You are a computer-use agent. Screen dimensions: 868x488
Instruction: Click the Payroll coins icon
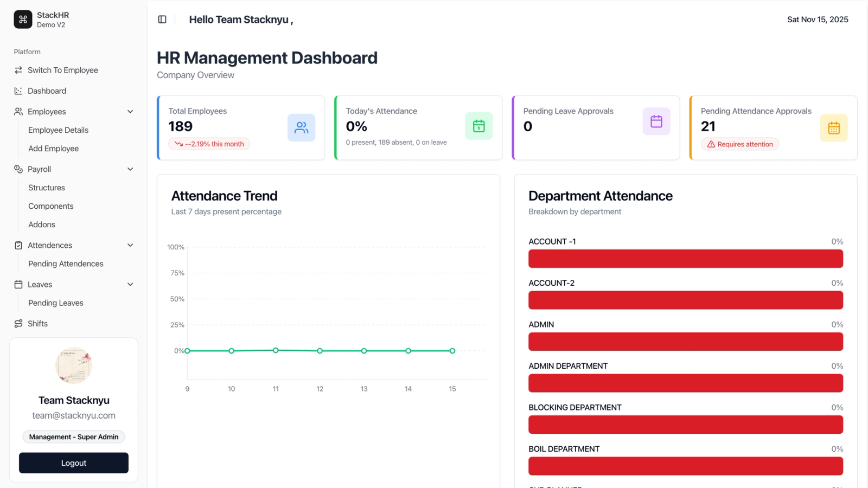point(18,169)
